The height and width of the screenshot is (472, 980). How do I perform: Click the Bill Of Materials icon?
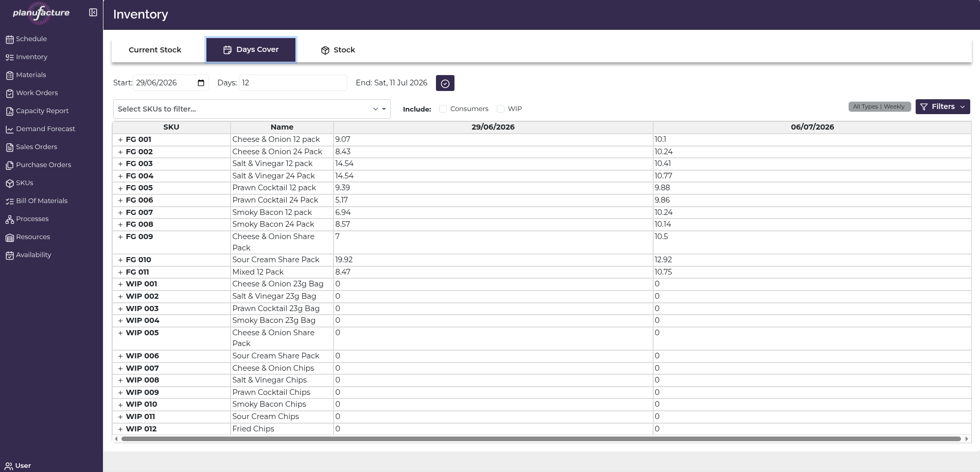tap(9, 201)
